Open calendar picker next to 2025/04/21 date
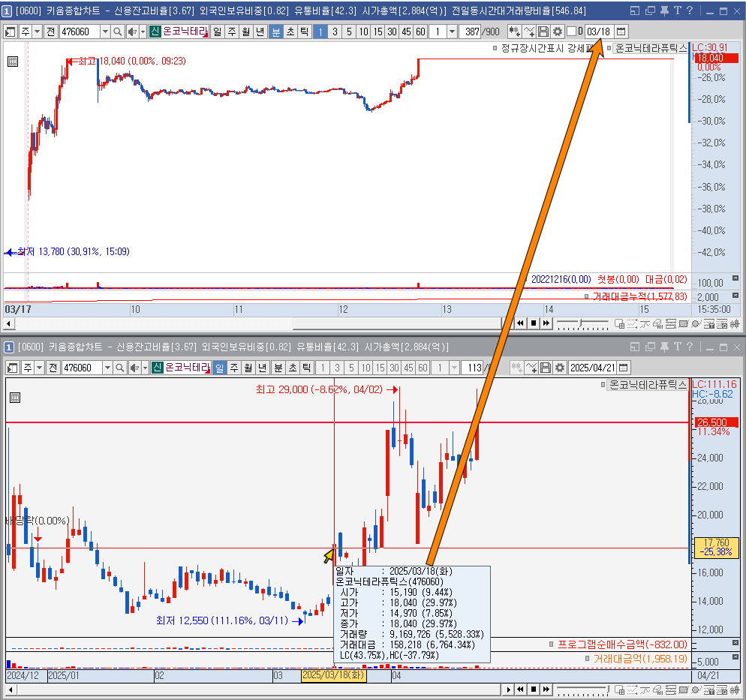746x700 pixels. [621, 368]
